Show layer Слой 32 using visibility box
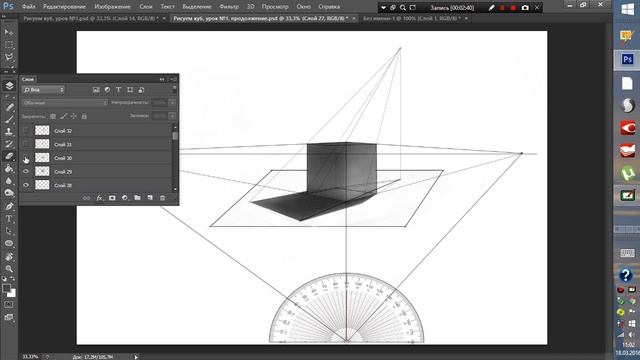 coord(26,131)
